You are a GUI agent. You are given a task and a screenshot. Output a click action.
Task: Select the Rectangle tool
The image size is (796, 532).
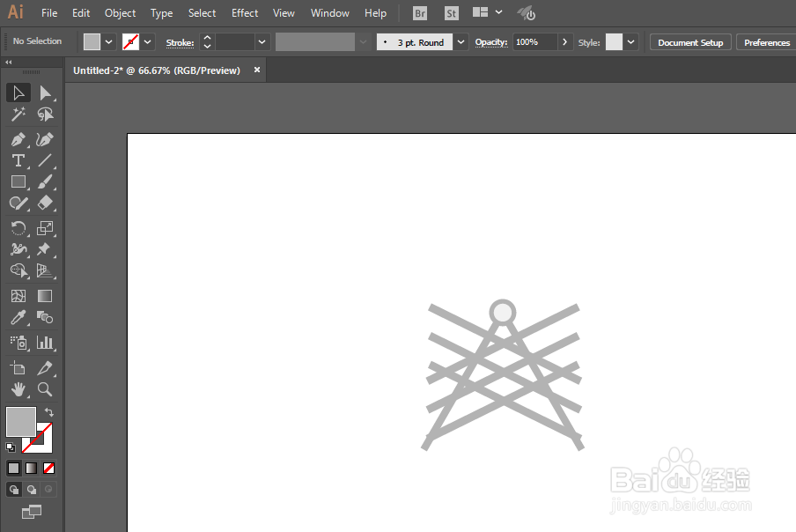point(18,181)
